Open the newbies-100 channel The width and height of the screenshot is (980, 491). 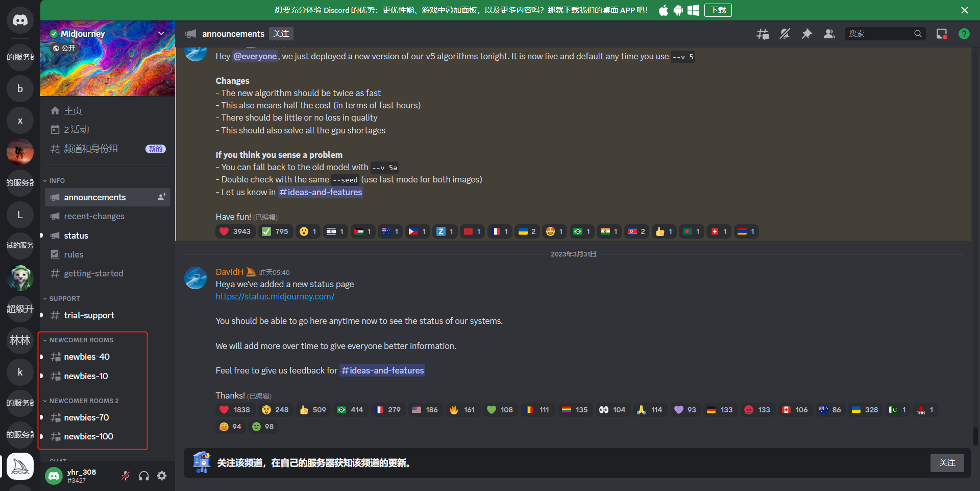108,436
